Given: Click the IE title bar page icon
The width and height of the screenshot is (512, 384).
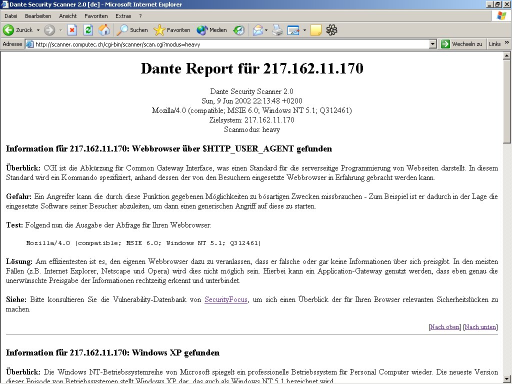Looking at the screenshot, I should pyautogui.click(x=5, y=4).
